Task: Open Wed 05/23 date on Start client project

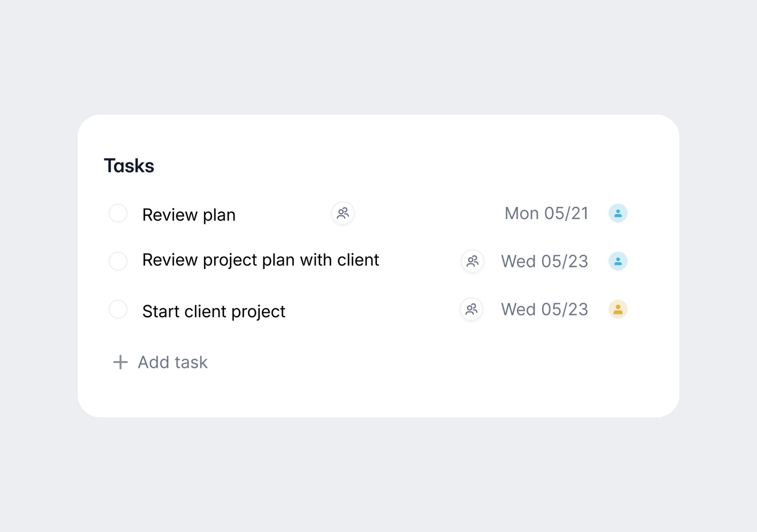Action: 544,309
